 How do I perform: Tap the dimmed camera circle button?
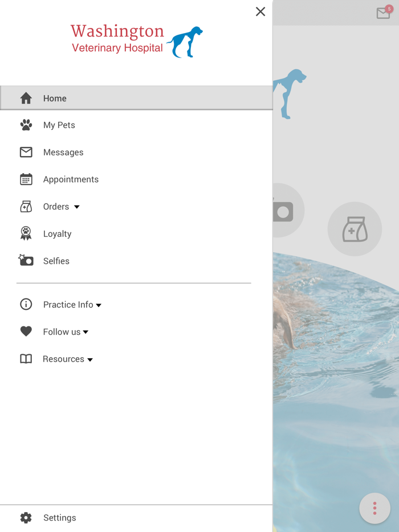(x=288, y=210)
